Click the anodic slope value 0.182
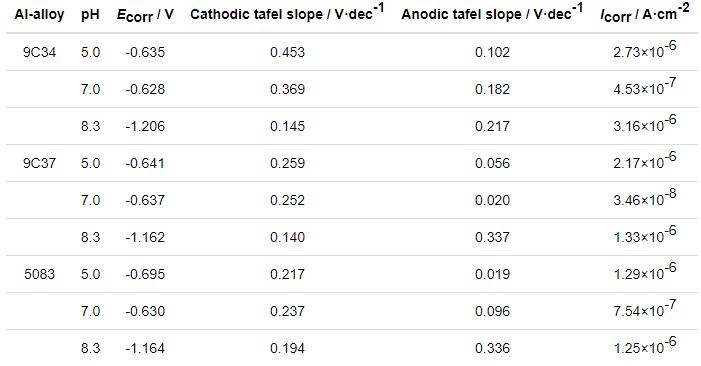The height and width of the screenshot is (366, 701). tap(492, 89)
